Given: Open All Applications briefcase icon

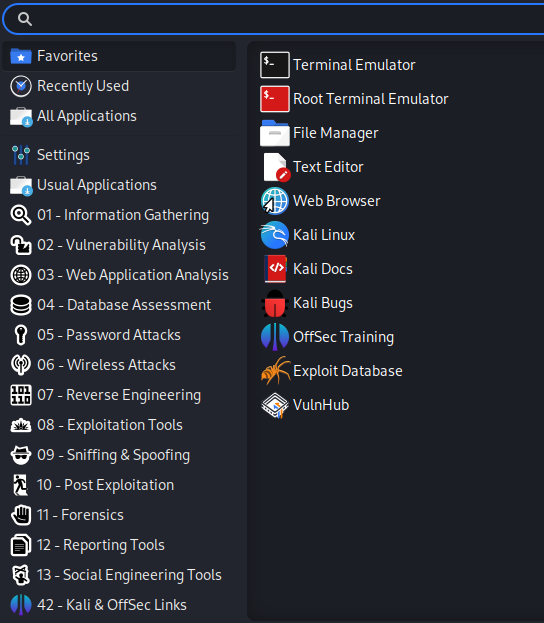Looking at the screenshot, I should click(21, 116).
